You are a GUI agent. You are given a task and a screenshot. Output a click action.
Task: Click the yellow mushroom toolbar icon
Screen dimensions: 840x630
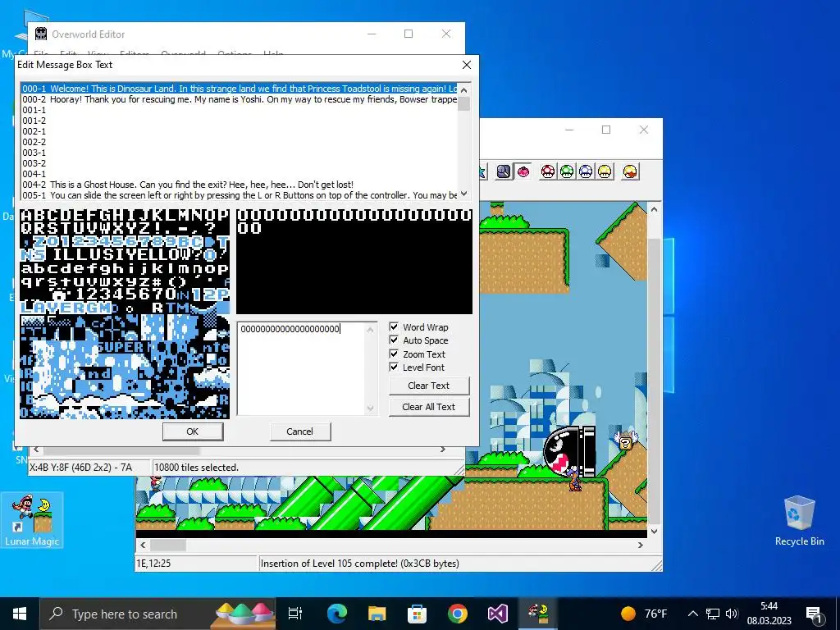[x=605, y=171]
